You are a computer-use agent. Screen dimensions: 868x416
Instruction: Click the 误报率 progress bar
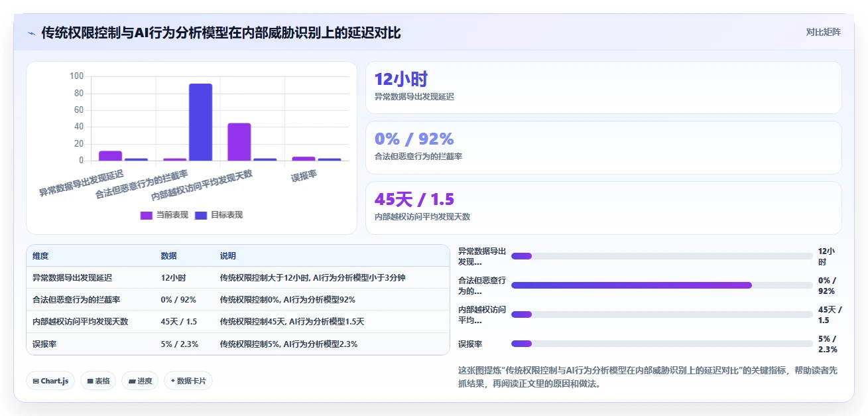tap(662, 344)
